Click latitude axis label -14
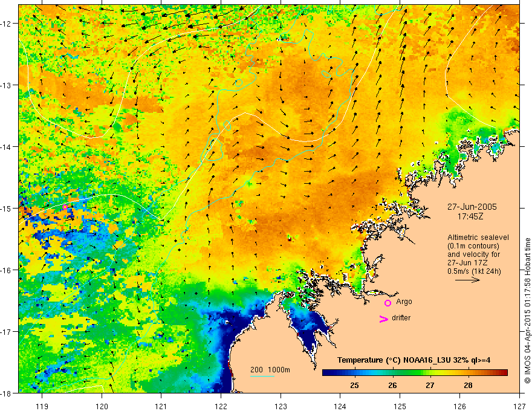Screen dimensions: 532x411 click(x=7, y=147)
